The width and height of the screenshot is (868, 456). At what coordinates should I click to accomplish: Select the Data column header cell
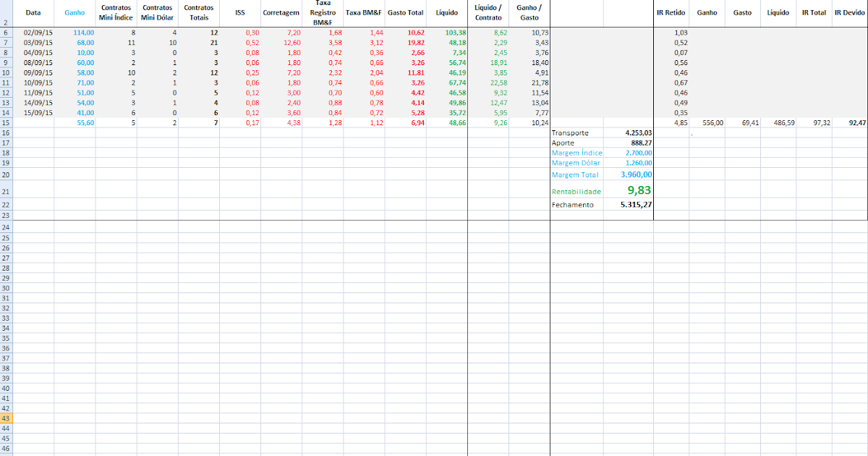(33, 13)
